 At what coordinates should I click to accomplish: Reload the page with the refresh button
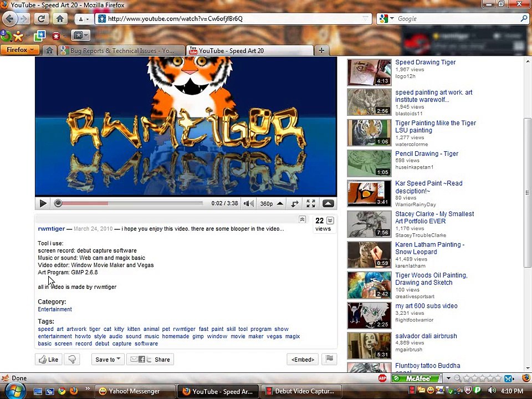point(41,18)
